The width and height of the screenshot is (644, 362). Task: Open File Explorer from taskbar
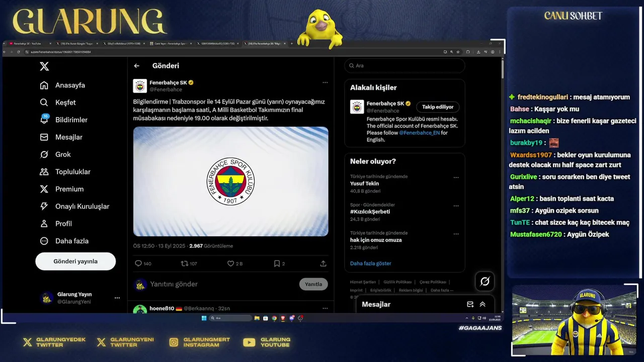(x=257, y=318)
